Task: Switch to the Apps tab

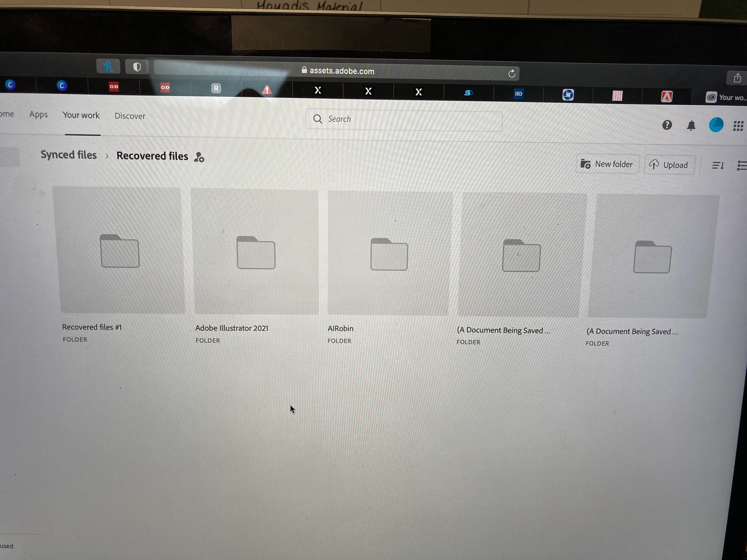Action: coord(39,115)
